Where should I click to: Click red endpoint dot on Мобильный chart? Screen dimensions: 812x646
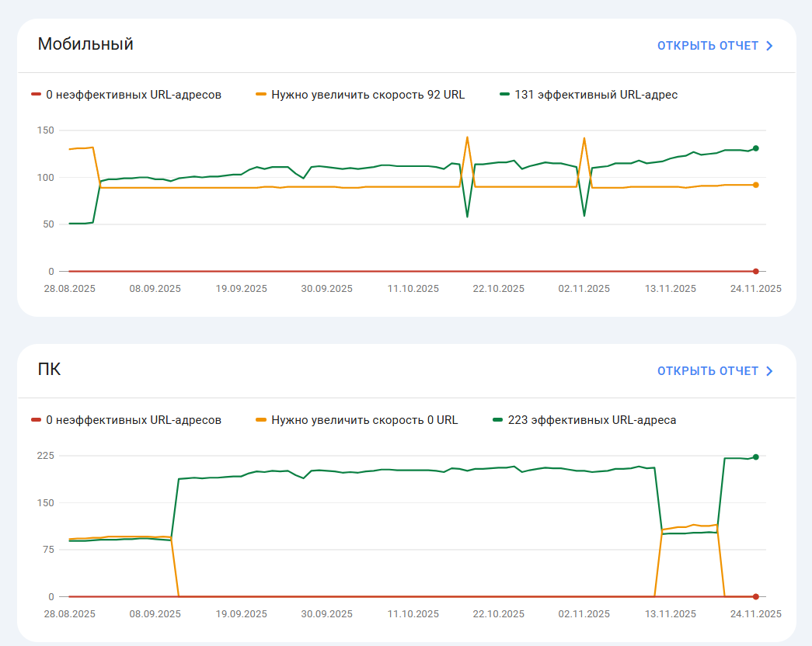pos(755,271)
